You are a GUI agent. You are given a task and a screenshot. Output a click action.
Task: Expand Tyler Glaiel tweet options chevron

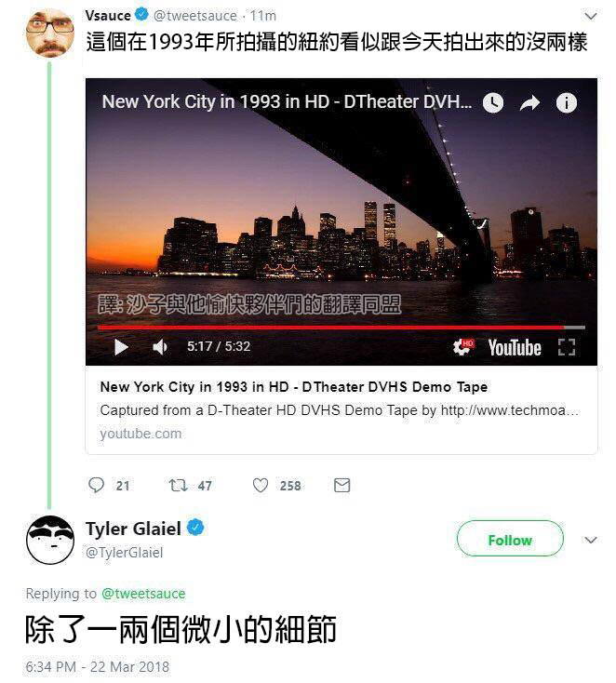point(590,540)
